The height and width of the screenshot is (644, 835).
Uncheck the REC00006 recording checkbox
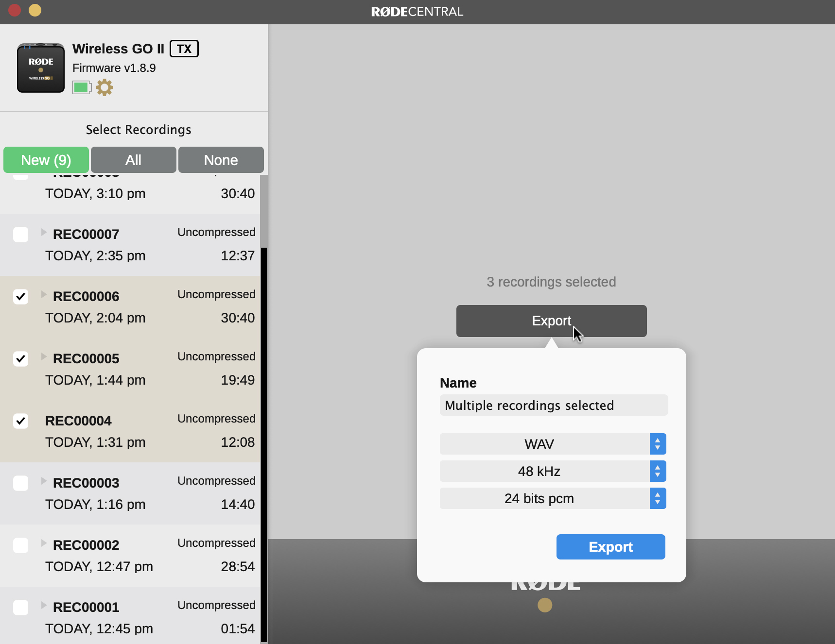(20, 297)
